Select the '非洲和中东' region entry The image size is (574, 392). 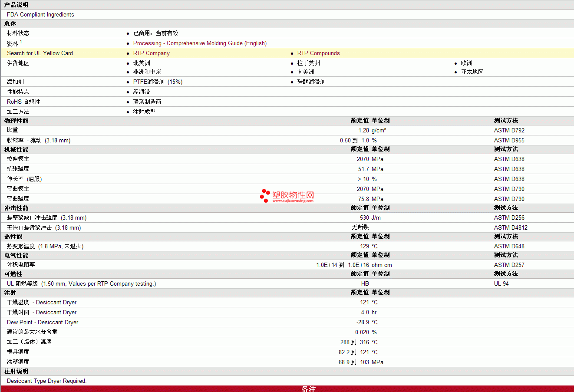pyautogui.click(x=147, y=72)
